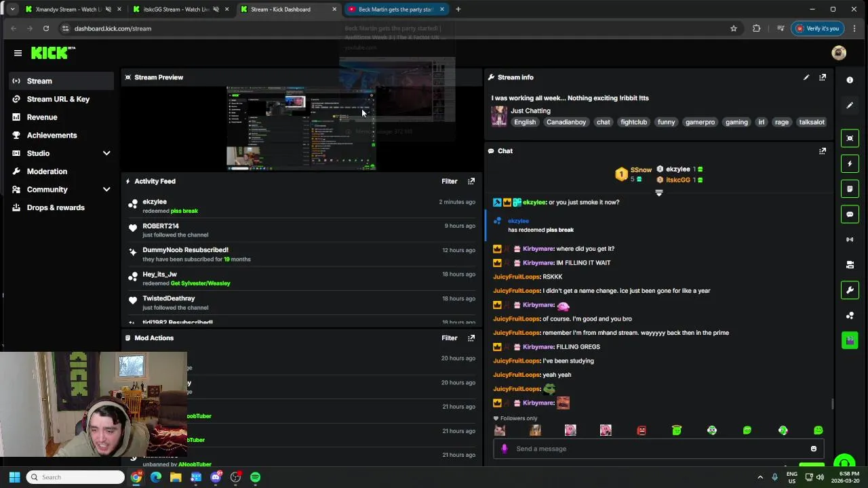Open the Activity Feed Filter
Viewport: 868px width, 488px height.
pyautogui.click(x=449, y=181)
